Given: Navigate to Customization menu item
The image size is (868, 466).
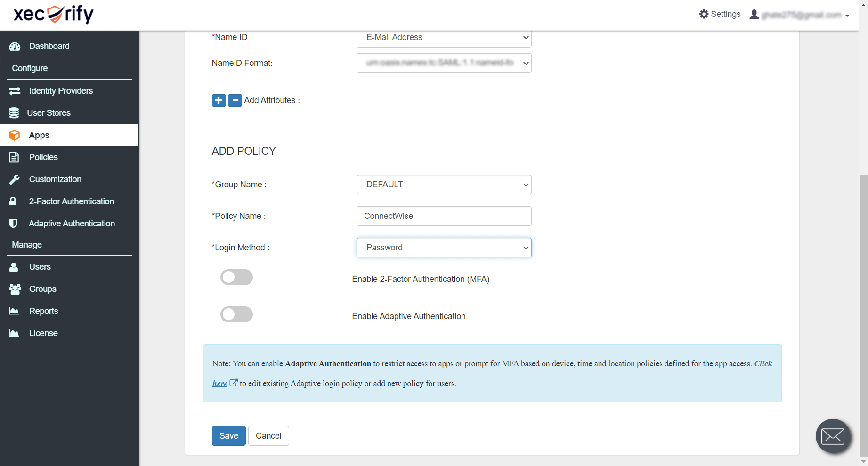Looking at the screenshot, I should [x=70, y=179].
